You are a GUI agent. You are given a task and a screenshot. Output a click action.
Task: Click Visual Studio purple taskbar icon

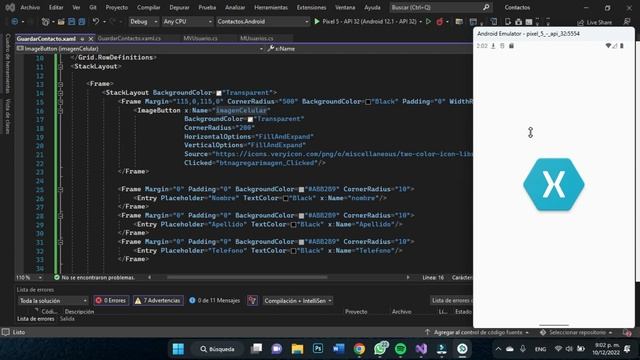[x=421, y=349]
